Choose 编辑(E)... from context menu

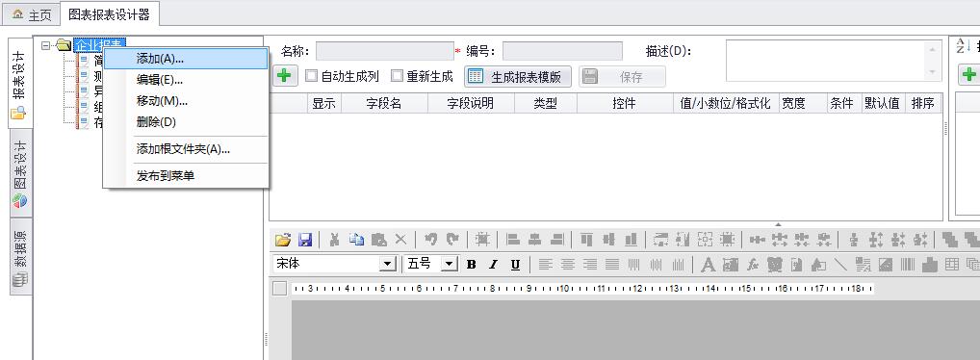pos(186,79)
